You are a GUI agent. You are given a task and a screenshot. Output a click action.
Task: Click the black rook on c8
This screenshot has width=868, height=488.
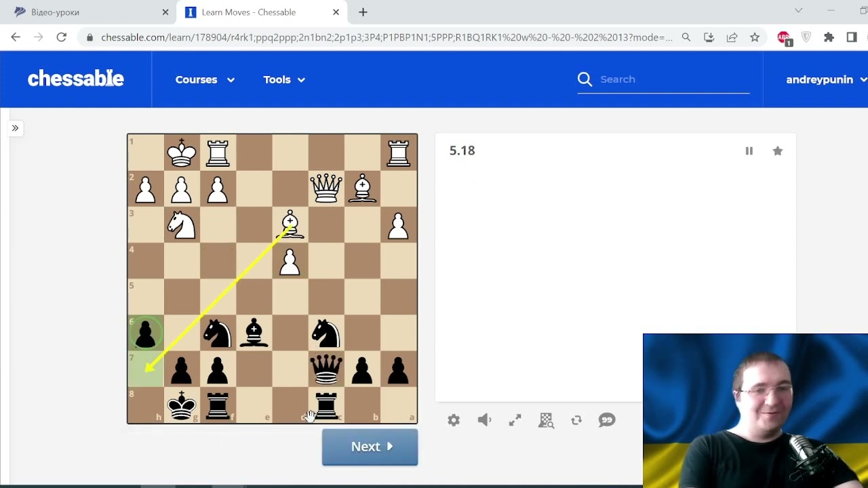click(326, 405)
